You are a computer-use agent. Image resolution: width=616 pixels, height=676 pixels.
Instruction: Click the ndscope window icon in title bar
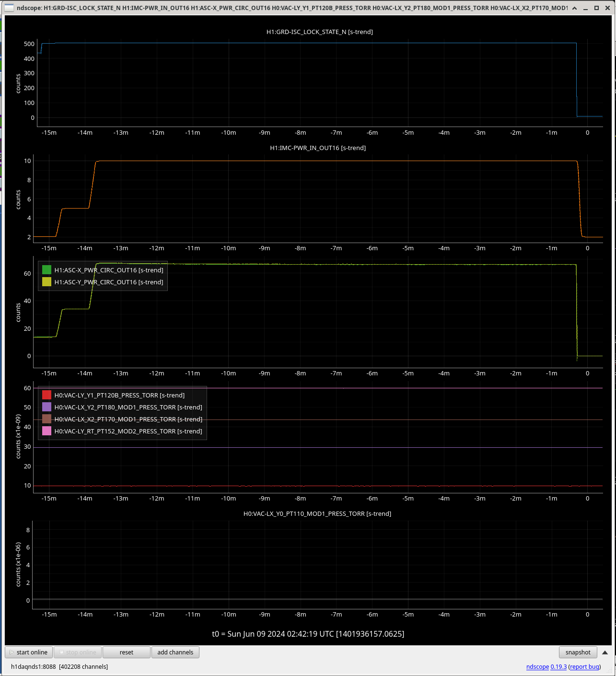pos(9,8)
